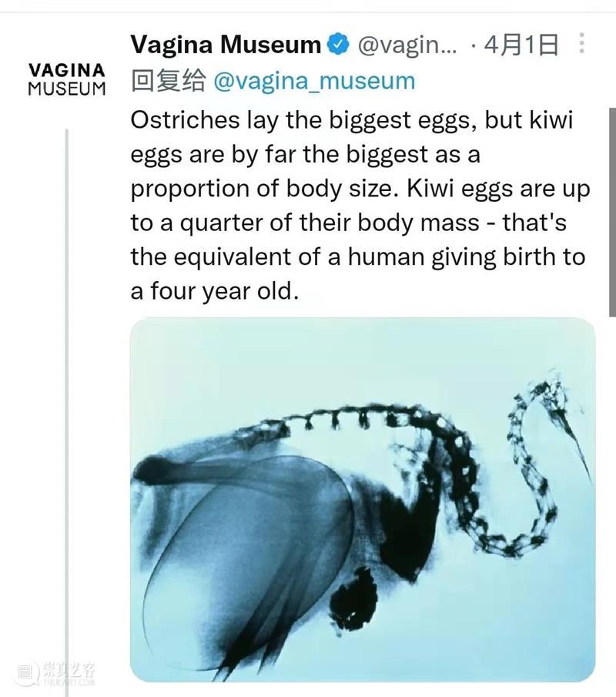Click the Vagina Museum display name
Screen dimensions: 616x697
click(x=226, y=45)
